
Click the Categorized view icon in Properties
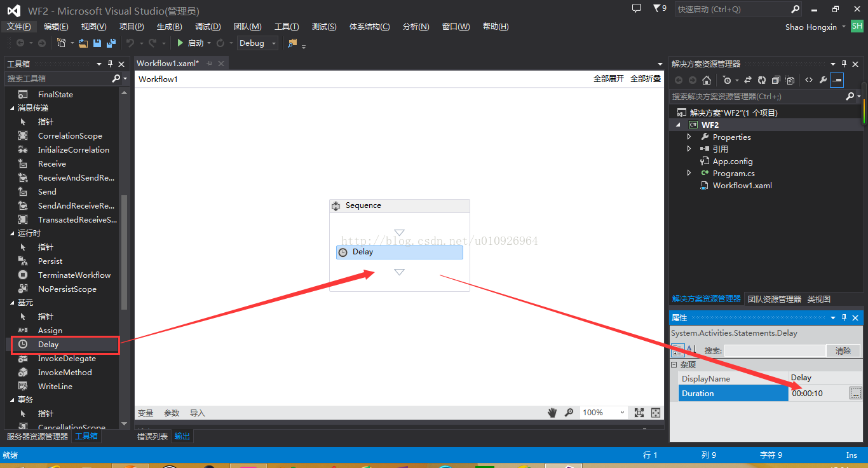pyautogui.click(x=678, y=350)
